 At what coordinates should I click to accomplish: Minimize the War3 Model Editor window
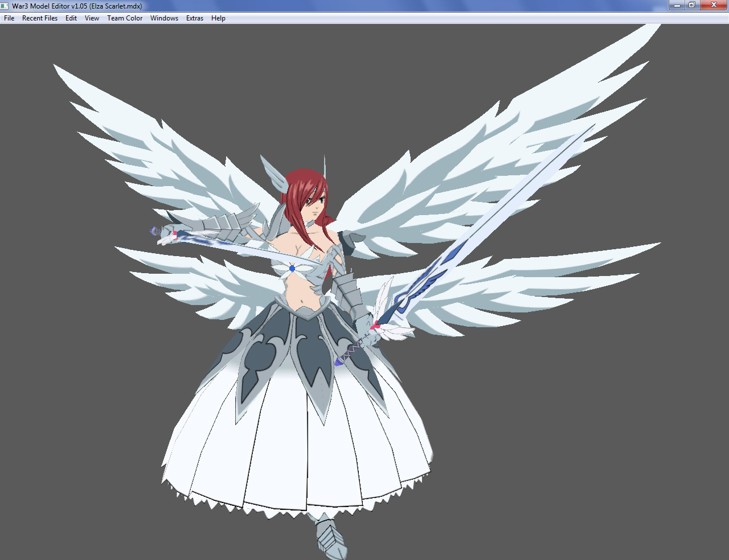coord(677,5)
